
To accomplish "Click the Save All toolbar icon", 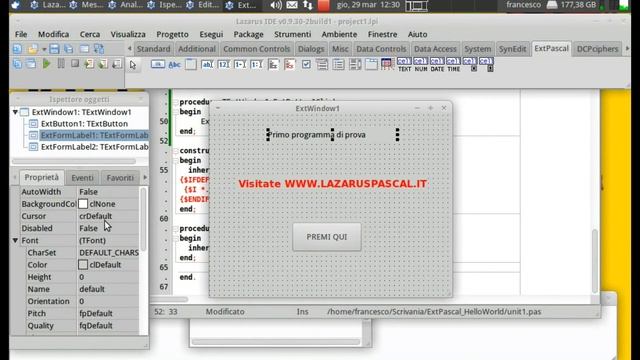I will 69,49.
